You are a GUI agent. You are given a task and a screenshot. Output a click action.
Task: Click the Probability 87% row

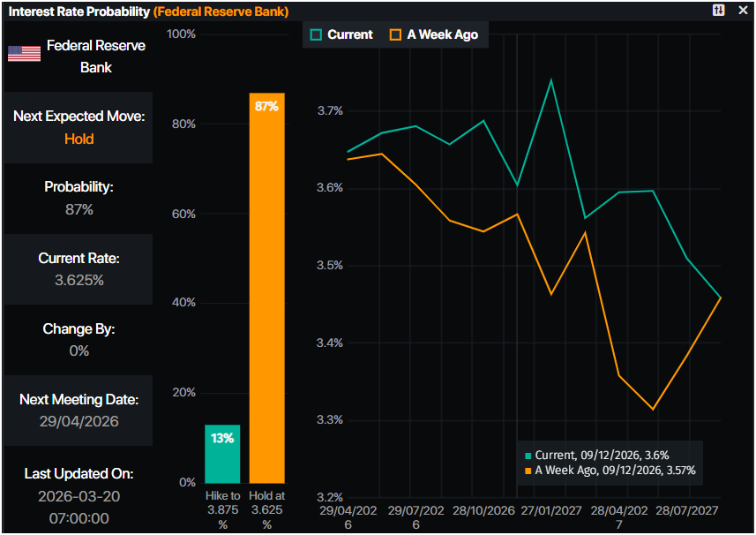coord(79,199)
